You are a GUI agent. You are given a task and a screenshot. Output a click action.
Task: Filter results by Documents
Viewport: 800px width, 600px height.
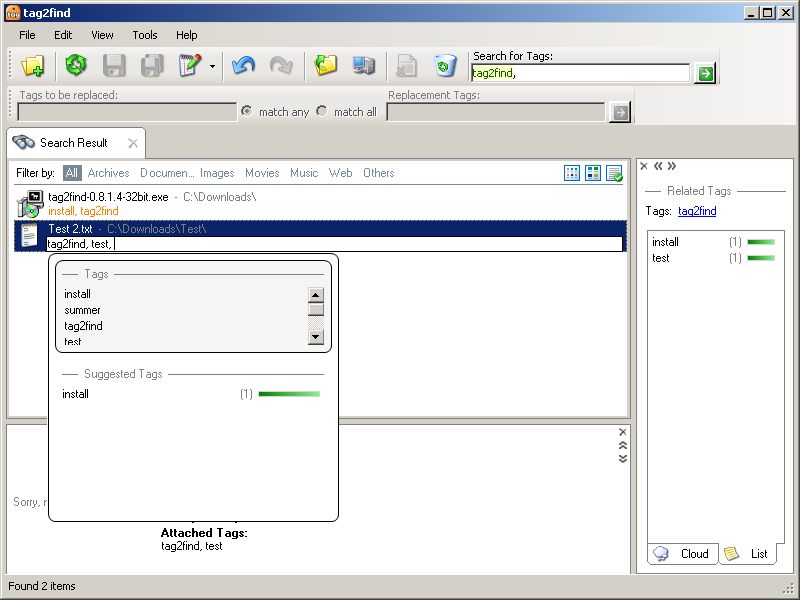click(x=167, y=173)
